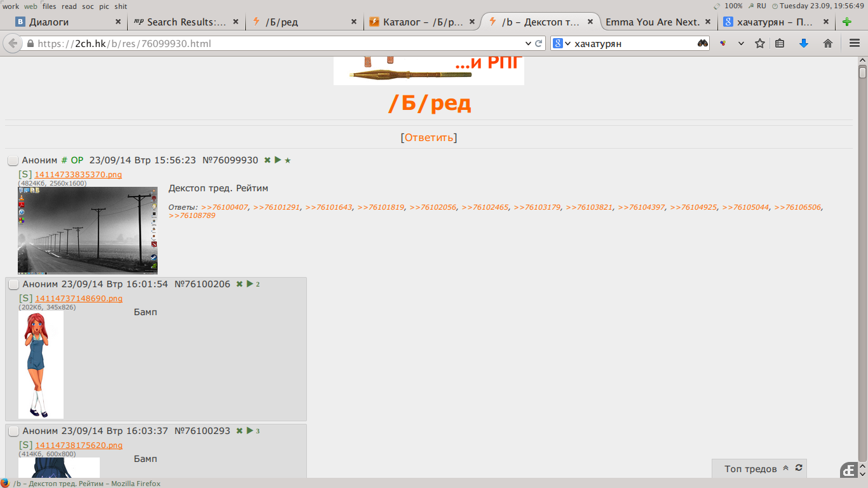Image resolution: width=868 pixels, height=488 pixels.
Task: Click the reply arrow on post №76100293
Action: 250,431
